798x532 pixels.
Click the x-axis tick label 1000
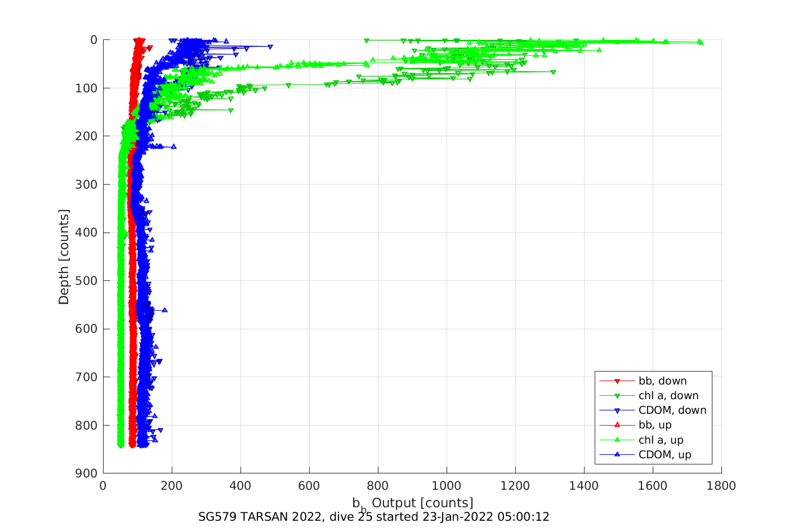click(447, 486)
